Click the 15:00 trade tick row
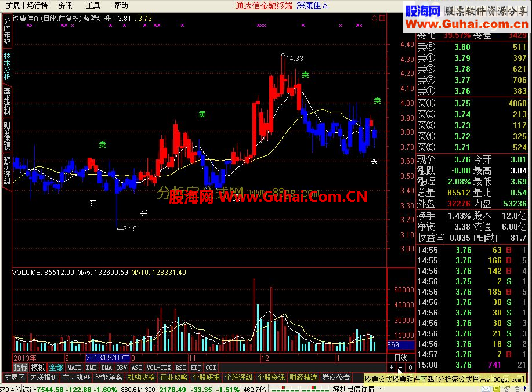Viewport: 532px width, 392px height. pos(472,365)
